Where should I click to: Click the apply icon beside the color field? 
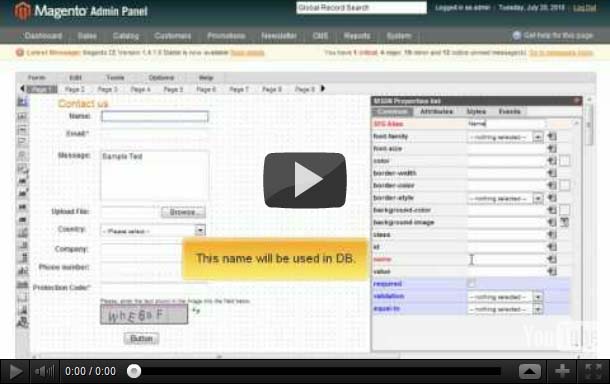click(552, 161)
